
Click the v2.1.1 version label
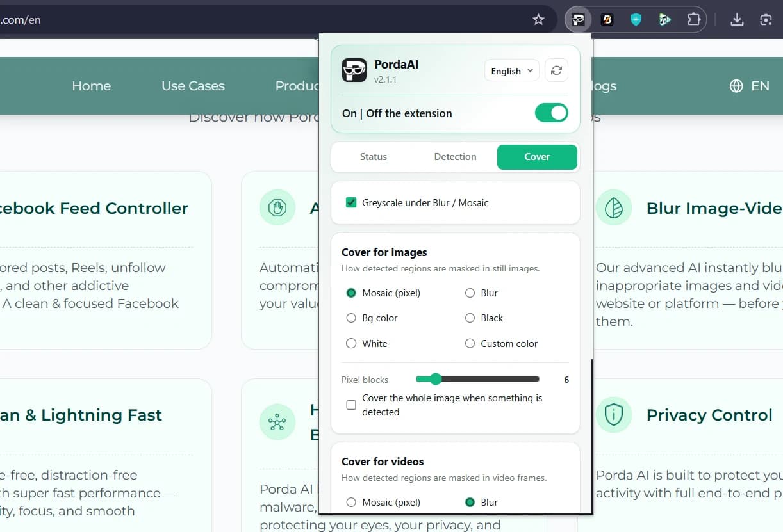pos(385,79)
